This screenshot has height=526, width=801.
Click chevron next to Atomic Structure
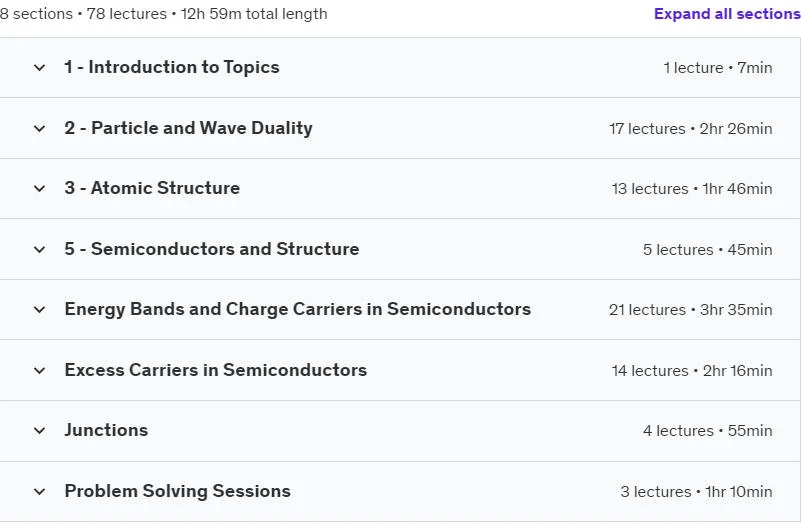pos(39,188)
